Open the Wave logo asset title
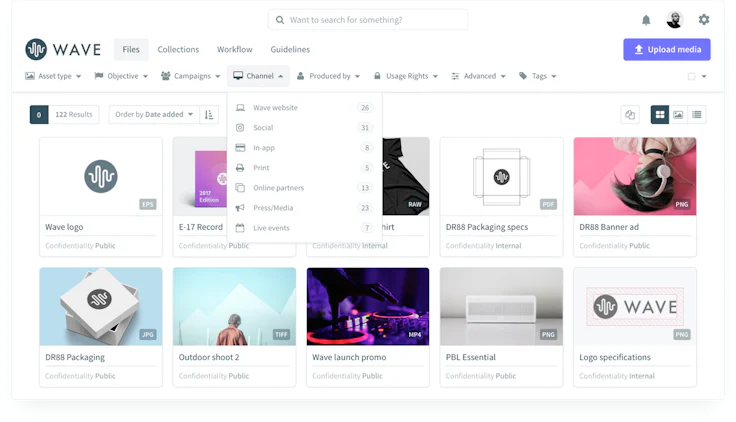The height and width of the screenshot is (422, 736). click(64, 227)
